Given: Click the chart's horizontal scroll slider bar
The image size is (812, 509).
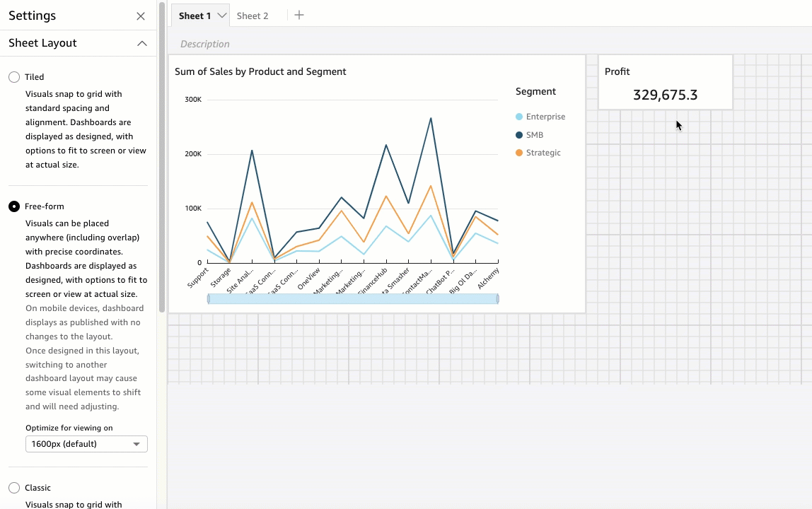Looking at the screenshot, I should pos(353,299).
